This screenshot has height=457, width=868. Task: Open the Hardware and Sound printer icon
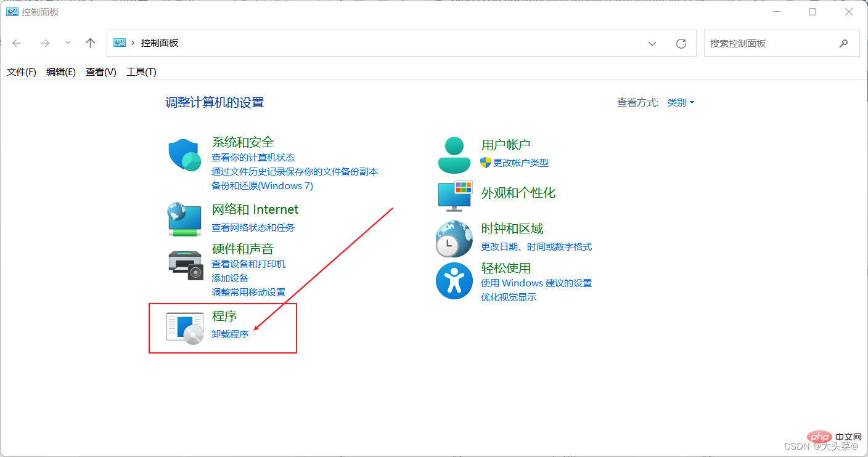(x=186, y=265)
